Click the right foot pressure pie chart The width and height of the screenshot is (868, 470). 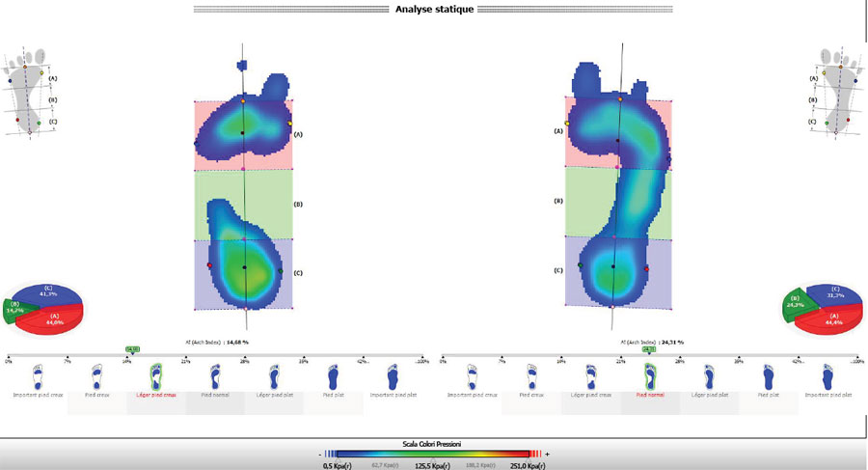[823, 309]
